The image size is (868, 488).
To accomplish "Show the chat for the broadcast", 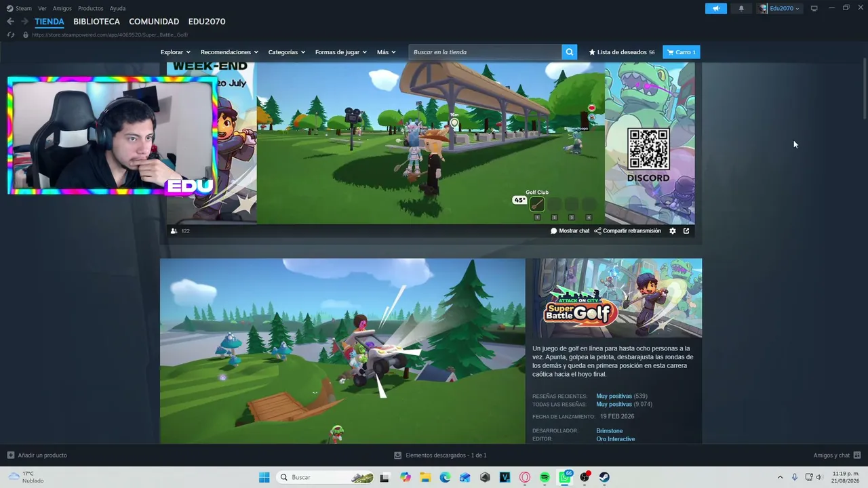I will point(570,231).
